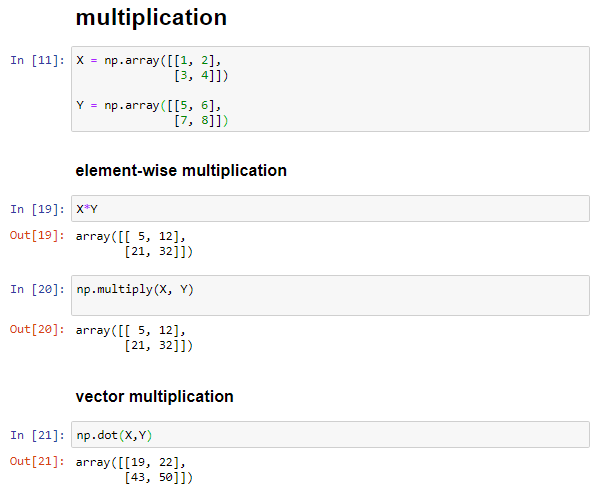
Task: Click the Out[21] output prompt
Action: (x=38, y=461)
